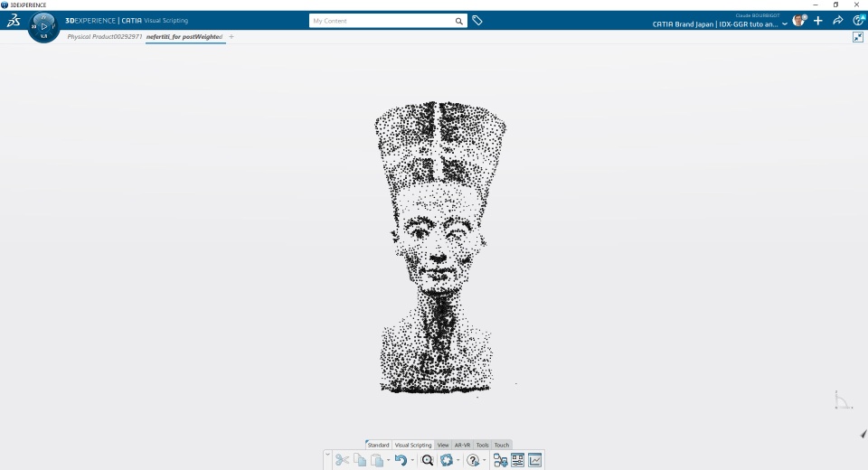Switch to the AR-VR action bar tab
Screen dimensions: 868x470
462,445
